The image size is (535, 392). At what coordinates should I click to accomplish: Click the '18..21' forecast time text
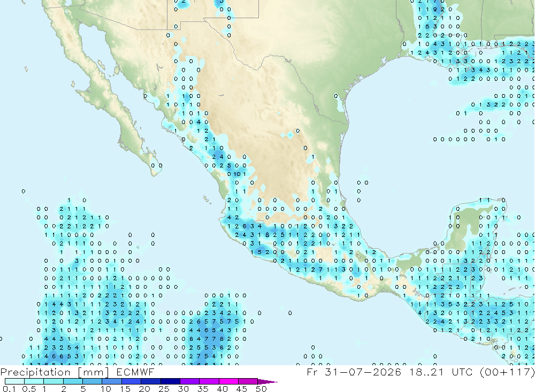click(426, 372)
